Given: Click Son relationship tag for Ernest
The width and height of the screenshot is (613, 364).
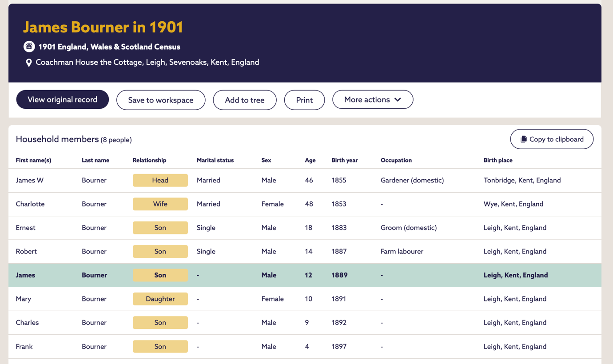Looking at the screenshot, I should coord(160,228).
